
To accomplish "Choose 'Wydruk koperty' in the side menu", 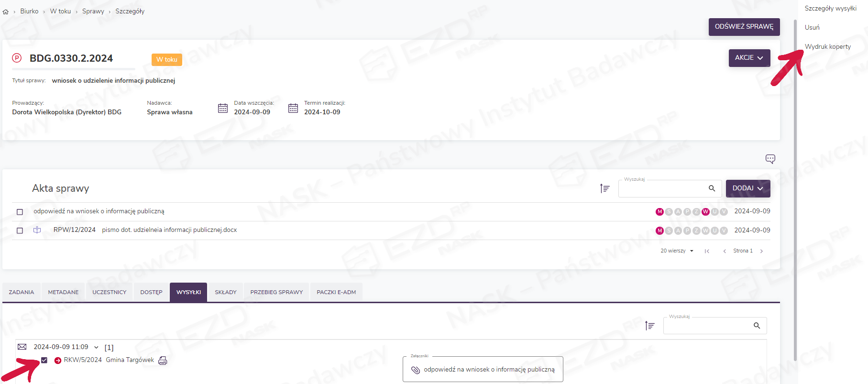I will pyautogui.click(x=827, y=46).
